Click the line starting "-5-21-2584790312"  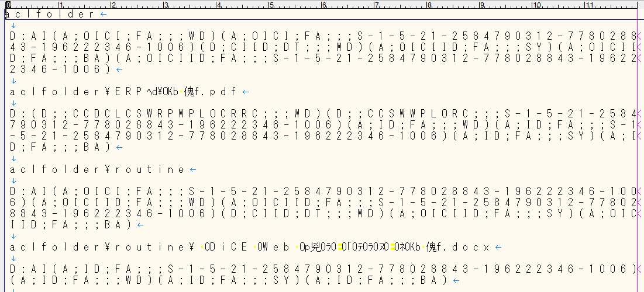coord(323,136)
